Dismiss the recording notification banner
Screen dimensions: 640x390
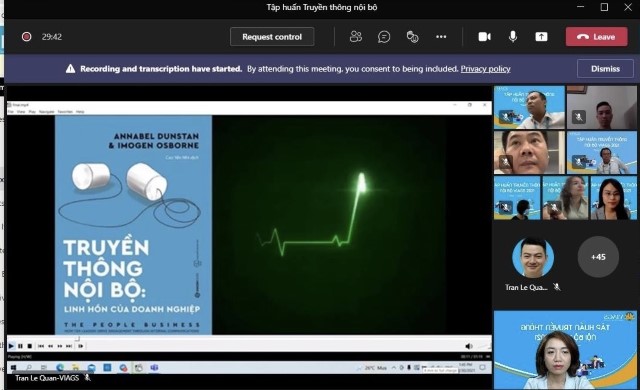pos(605,69)
